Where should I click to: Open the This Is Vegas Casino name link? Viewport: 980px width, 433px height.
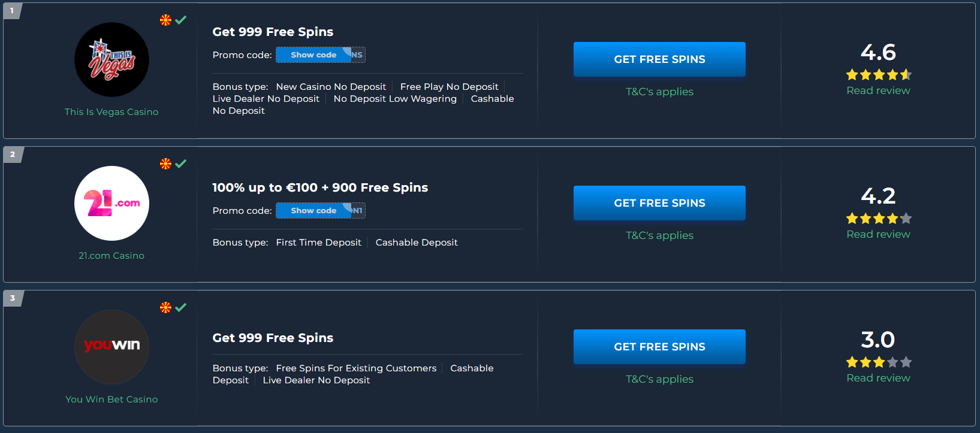click(111, 112)
